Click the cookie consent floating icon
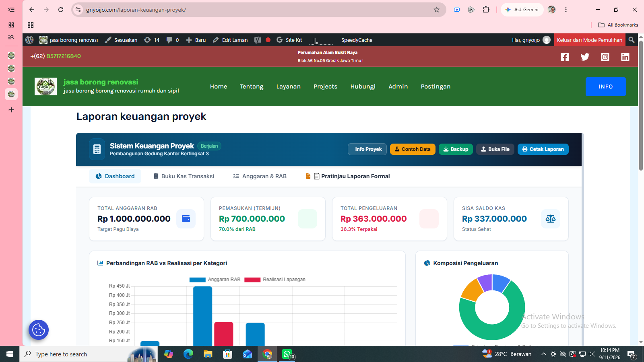The image size is (644, 362). pos(39,330)
